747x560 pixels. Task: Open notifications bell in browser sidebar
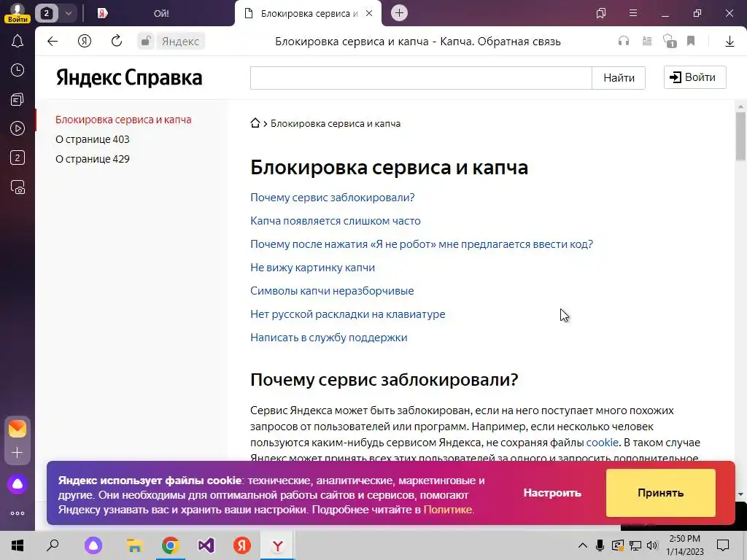[x=18, y=42]
